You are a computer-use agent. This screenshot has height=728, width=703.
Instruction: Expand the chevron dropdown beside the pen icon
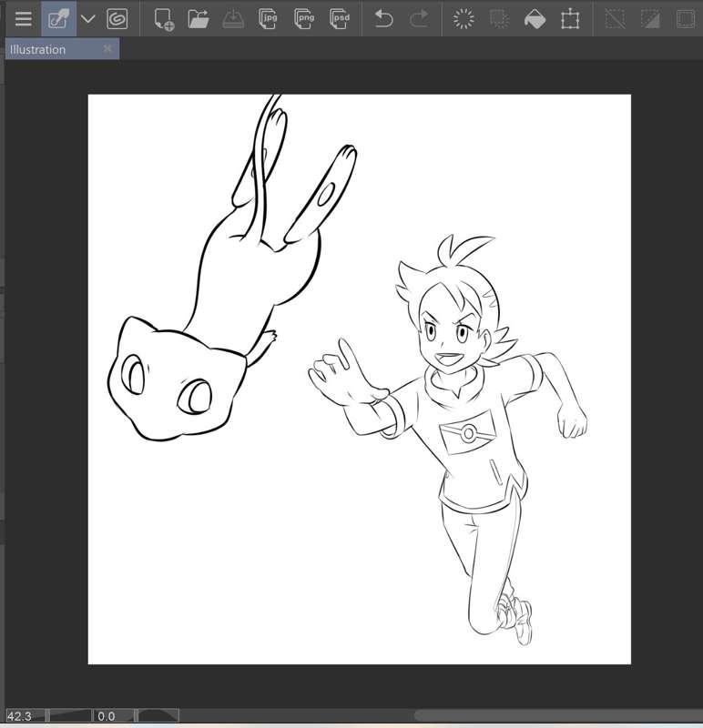tap(87, 19)
